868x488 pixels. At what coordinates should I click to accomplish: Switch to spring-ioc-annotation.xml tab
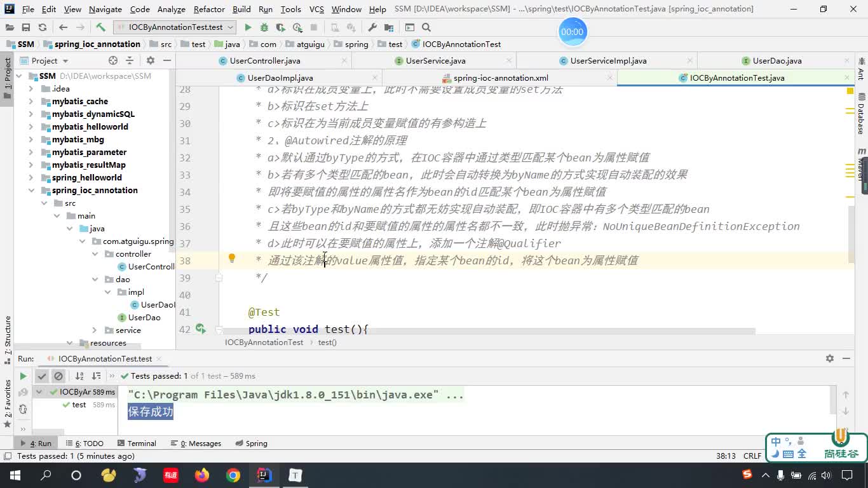tap(501, 78)
